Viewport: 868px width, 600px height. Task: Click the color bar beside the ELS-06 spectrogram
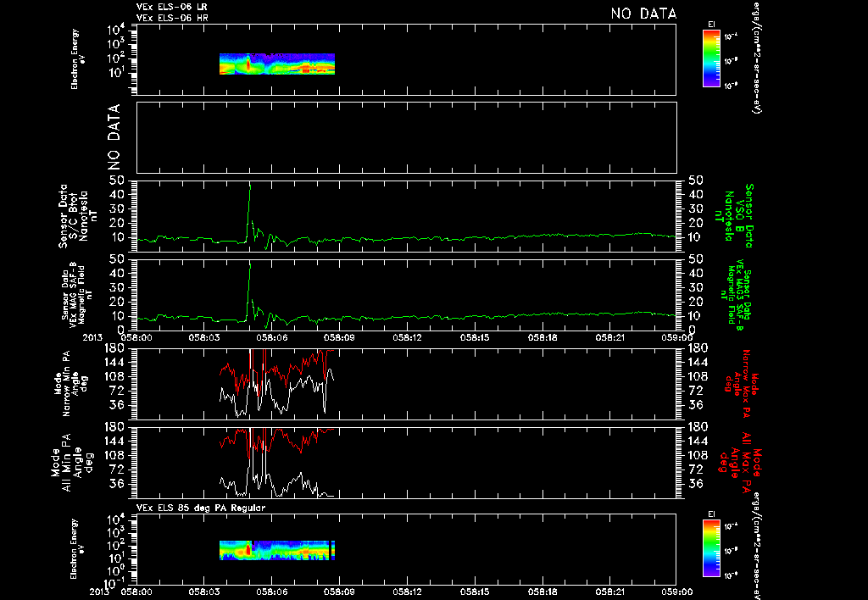coord(711,58)
